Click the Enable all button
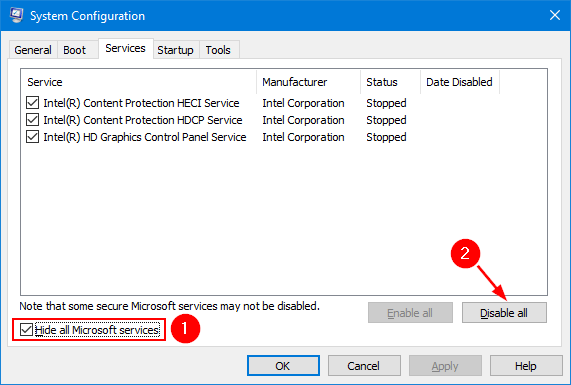Image resolution: width=571 pixels, height=385 pixels. pos(410,313)
